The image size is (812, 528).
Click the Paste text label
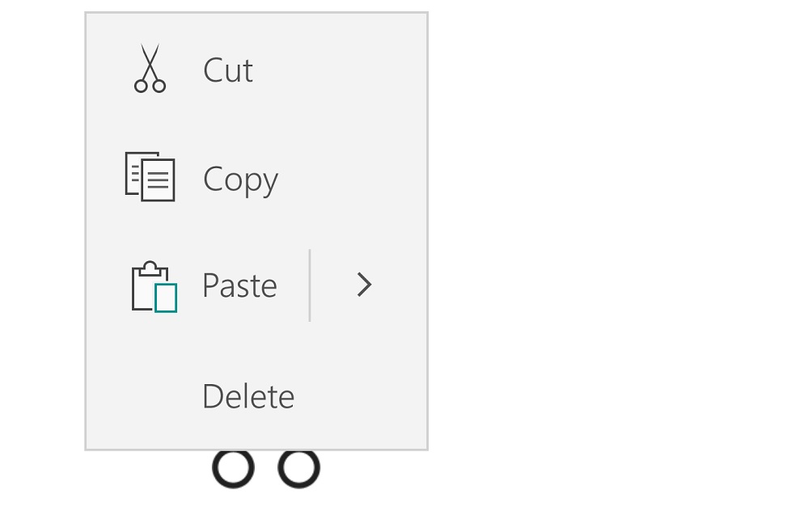click(239, 285)
